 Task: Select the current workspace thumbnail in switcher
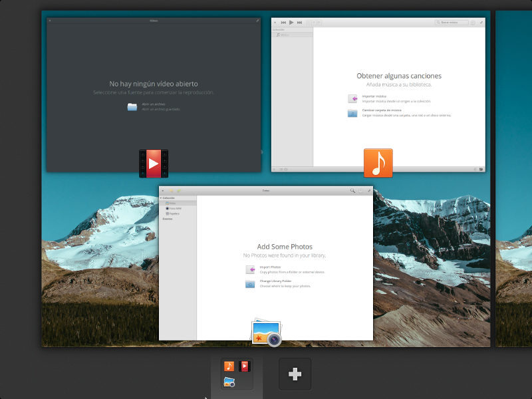point(237,374)
